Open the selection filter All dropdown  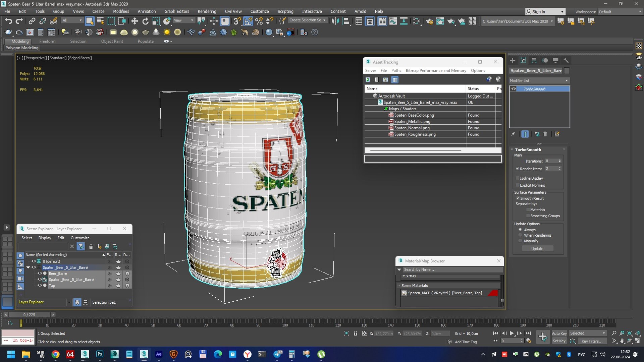72,21
